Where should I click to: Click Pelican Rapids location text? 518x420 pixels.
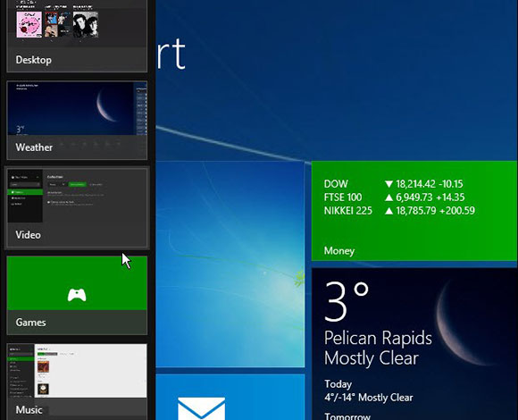[378, 339]
